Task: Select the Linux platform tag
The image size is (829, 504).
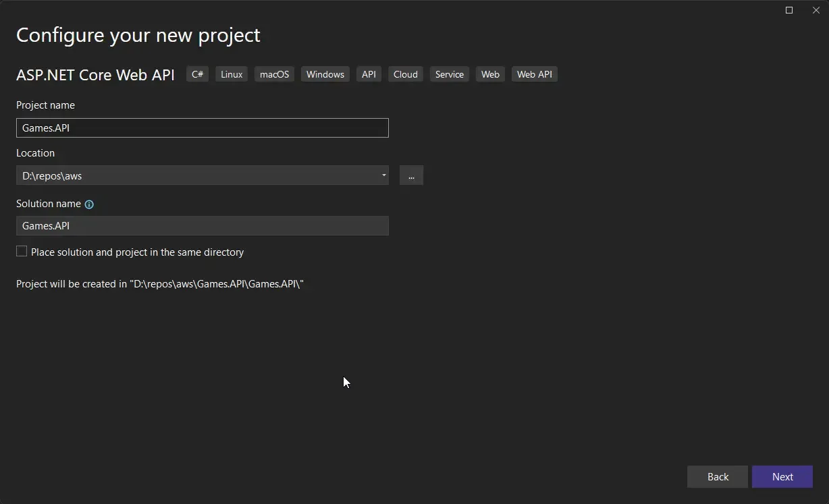Action: (231, 74)
